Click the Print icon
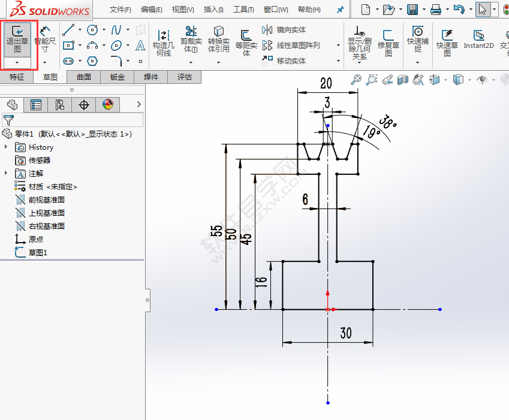Screen dimensions: 509x420 pyautogui.click(x=436, y=10)
